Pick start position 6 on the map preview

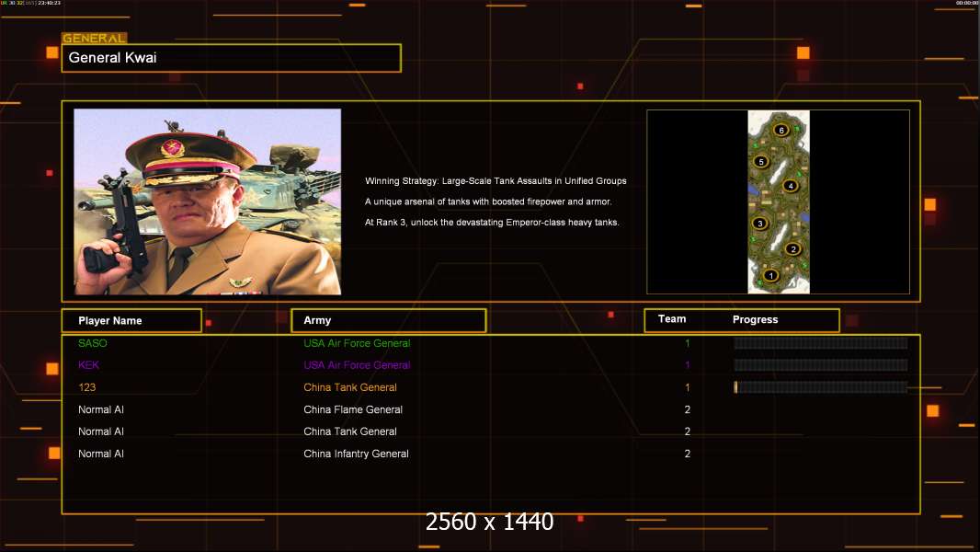[x=781, y=131]
